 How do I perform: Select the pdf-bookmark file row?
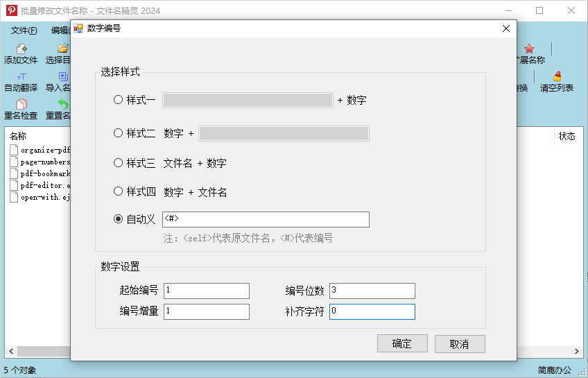click(x=40, y=173)
